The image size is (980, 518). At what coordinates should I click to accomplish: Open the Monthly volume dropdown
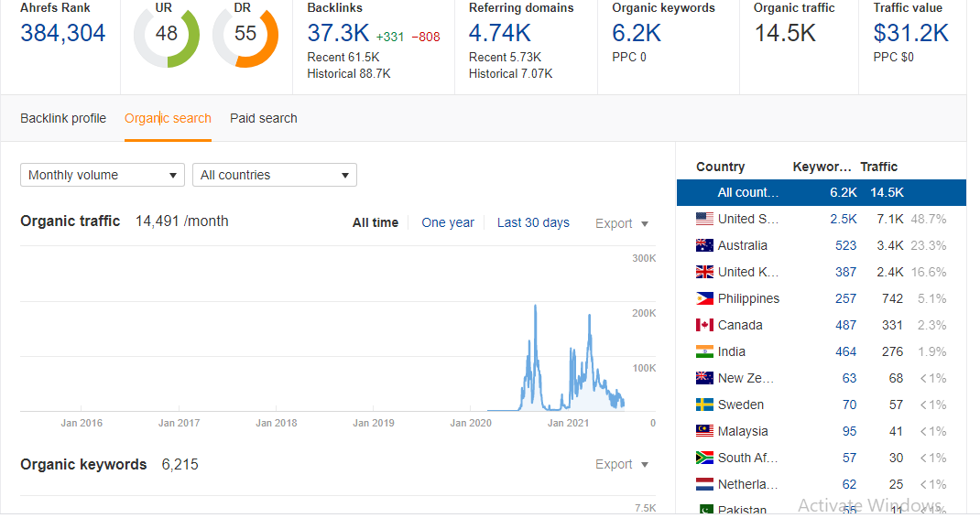(103, 175)
